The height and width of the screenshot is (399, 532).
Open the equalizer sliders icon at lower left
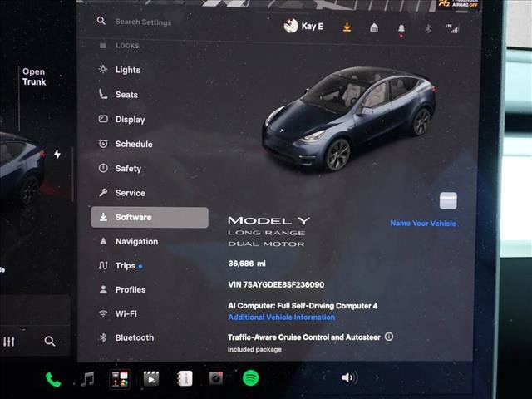click(x=9, y=342)
